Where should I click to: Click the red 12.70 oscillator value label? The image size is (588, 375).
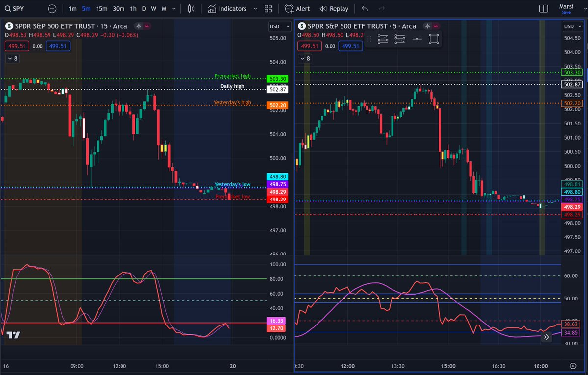[277, 328]
